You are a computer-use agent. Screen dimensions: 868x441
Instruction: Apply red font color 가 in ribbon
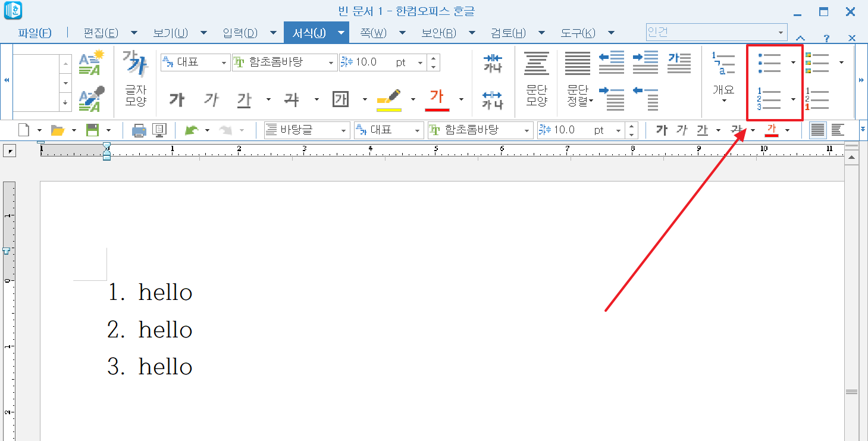(x=437, y=99)
